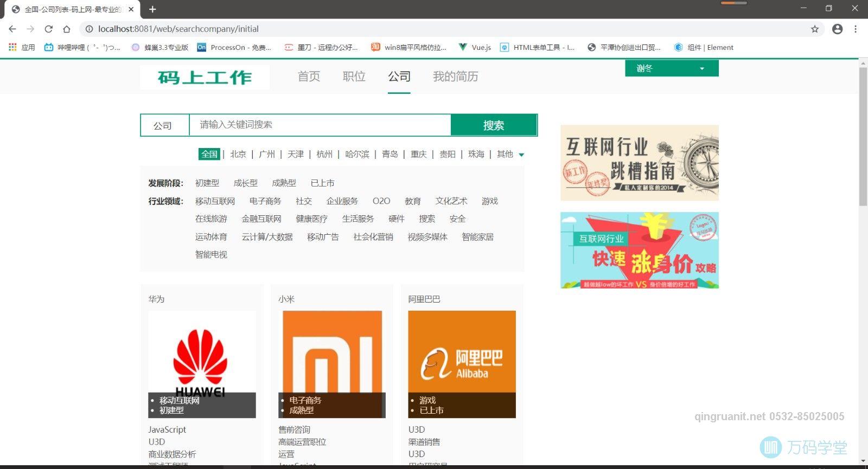Open the 渠道销售 job under 阿里巴巴
The height and width of the screenshot is (469, 868).
click(x=424, y=442)
